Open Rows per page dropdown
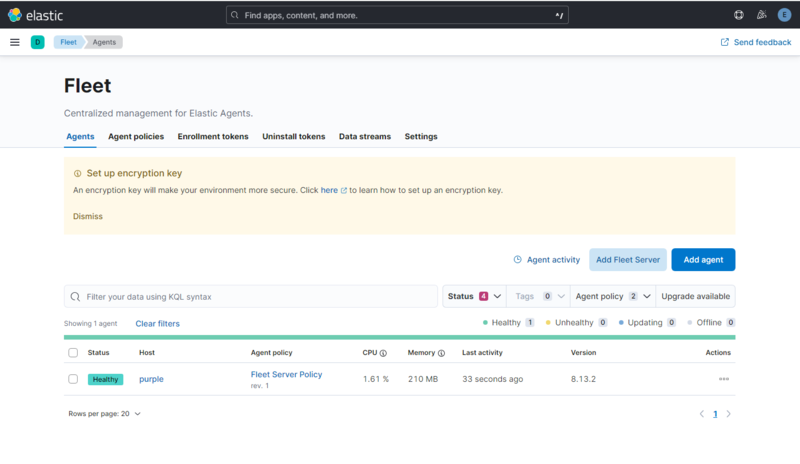Viewport: 800px width, 464px height. 104,413
